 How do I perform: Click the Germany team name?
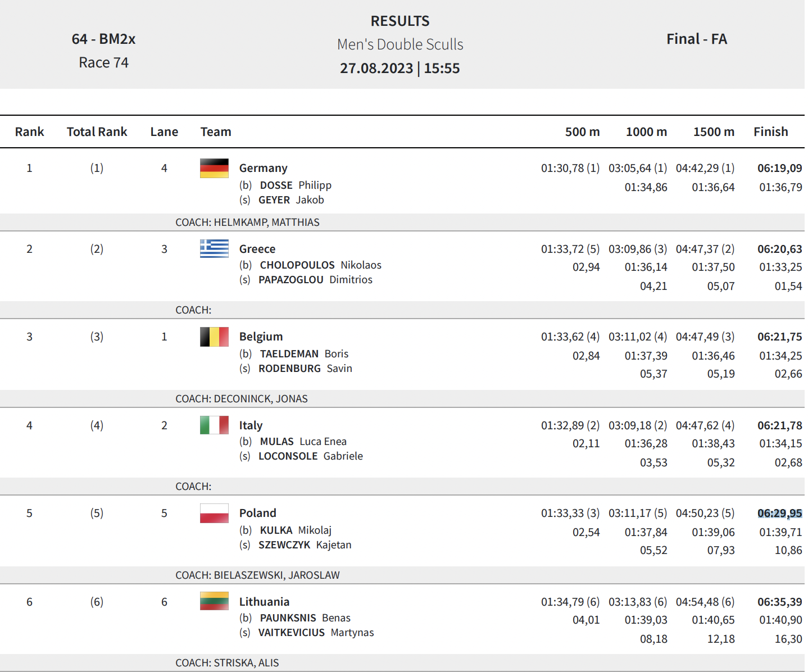(x=263, y=168)
